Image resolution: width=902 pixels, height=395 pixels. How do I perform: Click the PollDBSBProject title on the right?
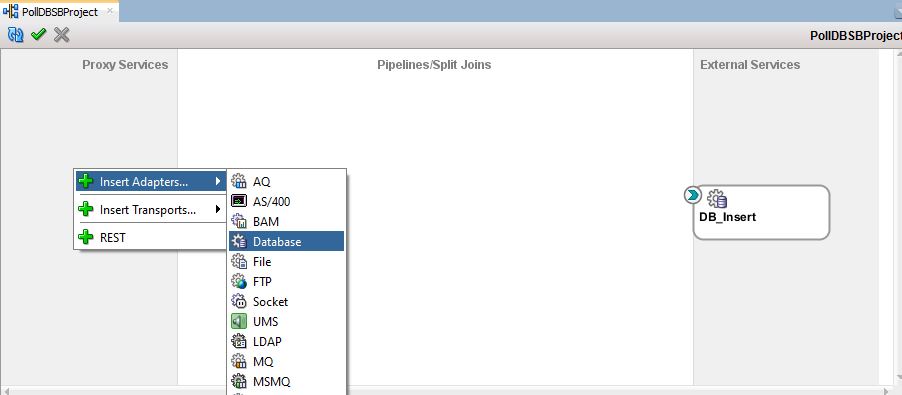coord(855,36)
